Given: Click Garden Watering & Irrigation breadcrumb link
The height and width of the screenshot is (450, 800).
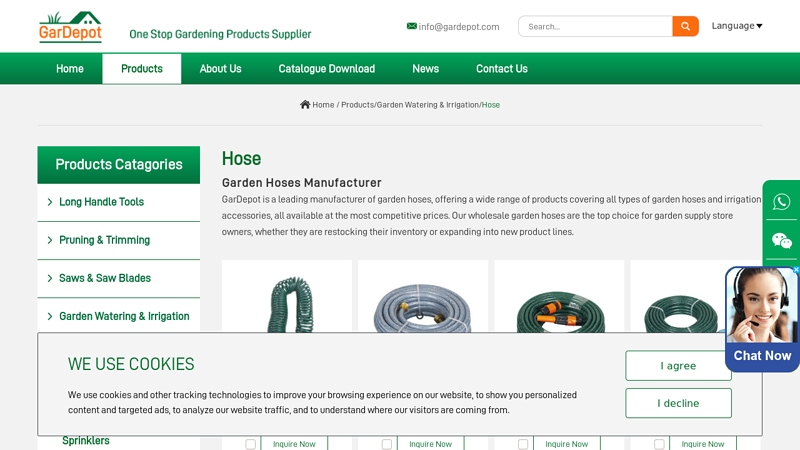Looking at the screenshot, I should point(428,105).
